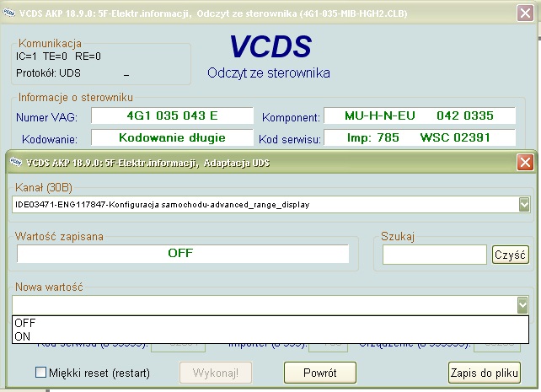Viewport: 541px width, 392px height.
Task: Click the IC=1 TE=0 RE=0 communication status
Action: click(x=58, y=56)
